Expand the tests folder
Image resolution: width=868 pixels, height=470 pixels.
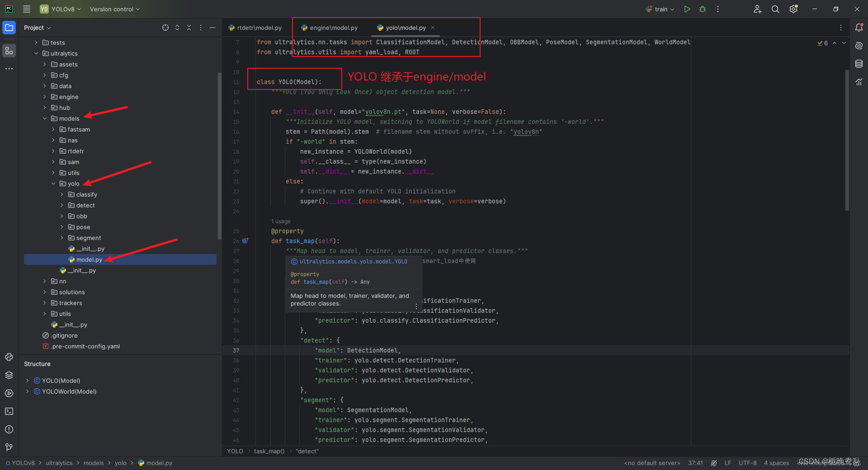click(36, 42)
